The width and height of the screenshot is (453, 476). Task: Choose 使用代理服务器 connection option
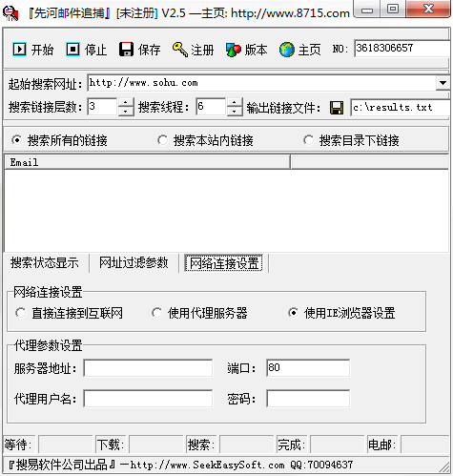click(x=156, y=313)
